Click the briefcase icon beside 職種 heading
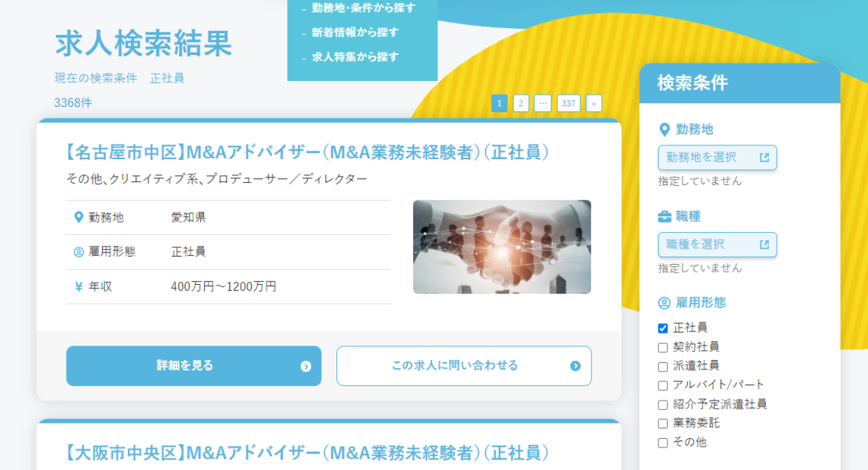 [663, 215]
